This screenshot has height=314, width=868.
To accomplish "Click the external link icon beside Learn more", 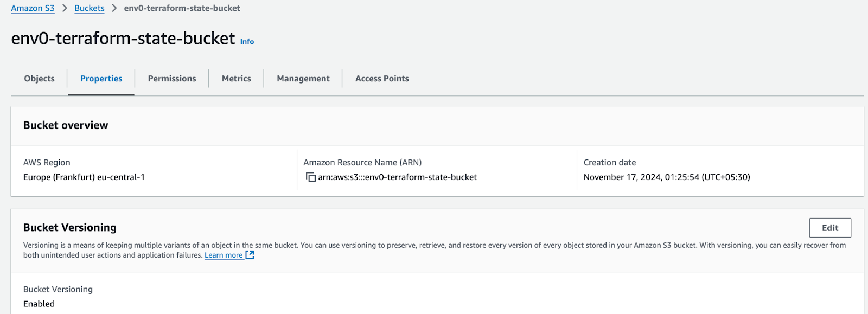I will click(250, 255).
